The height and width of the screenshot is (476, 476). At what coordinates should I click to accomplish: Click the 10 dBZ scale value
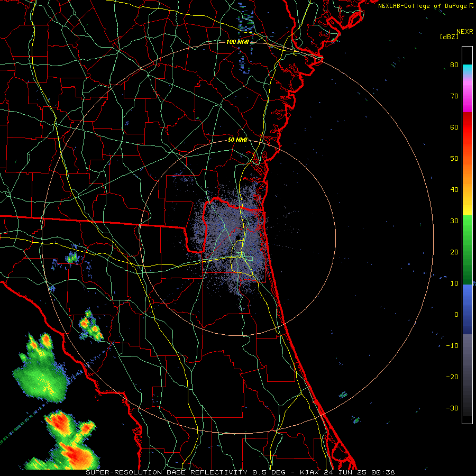click(454, 283)
